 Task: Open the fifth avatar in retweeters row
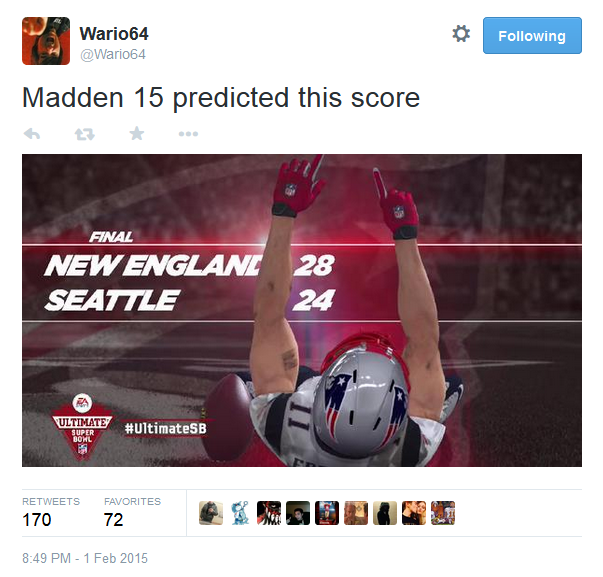pos(327,513)
